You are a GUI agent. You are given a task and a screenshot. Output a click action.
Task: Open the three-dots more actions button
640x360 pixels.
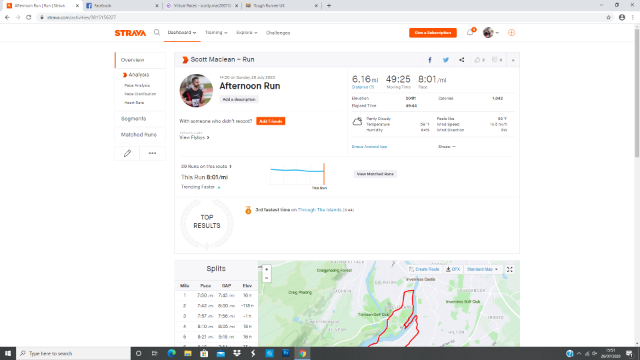click(x=152, y=153)
